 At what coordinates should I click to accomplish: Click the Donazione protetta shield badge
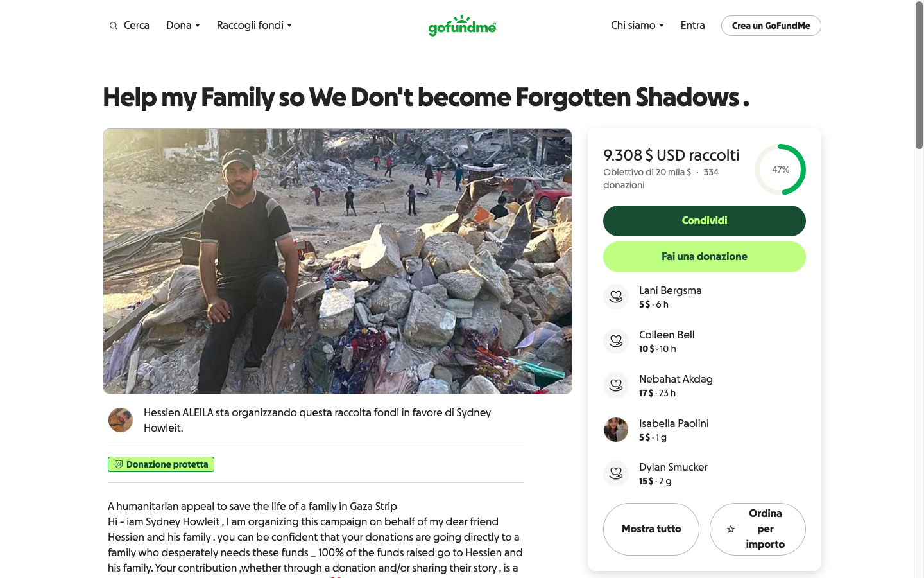[x=161, y=464]
